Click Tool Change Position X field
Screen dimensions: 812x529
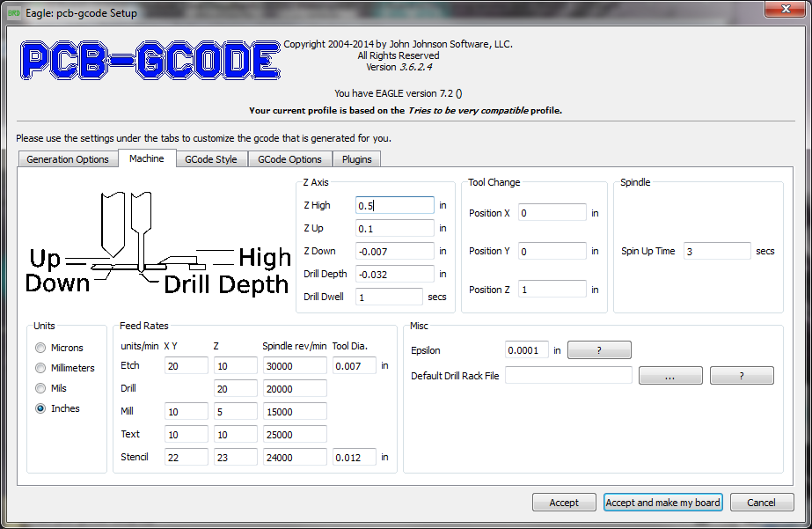coord(552,213)
